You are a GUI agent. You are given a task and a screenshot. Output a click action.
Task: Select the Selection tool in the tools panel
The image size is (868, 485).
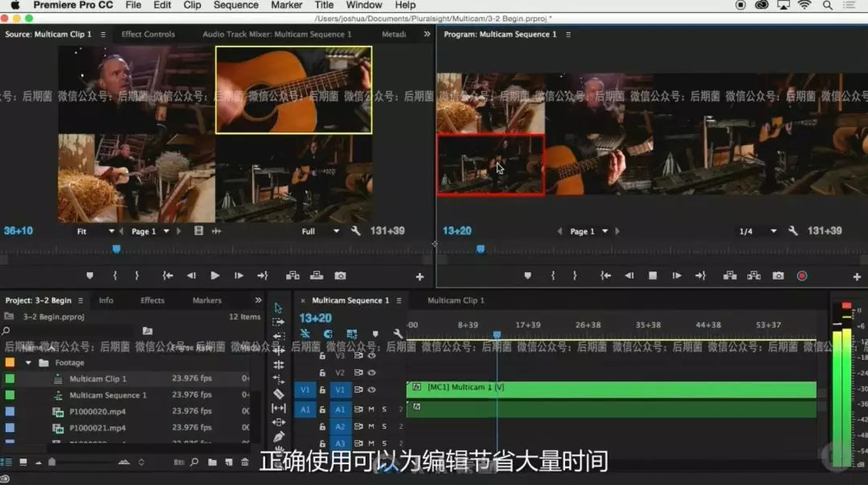(278, 308)
